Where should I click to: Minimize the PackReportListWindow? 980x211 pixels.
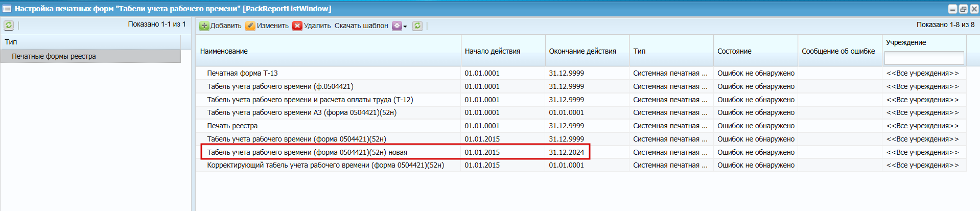point(952,9)
